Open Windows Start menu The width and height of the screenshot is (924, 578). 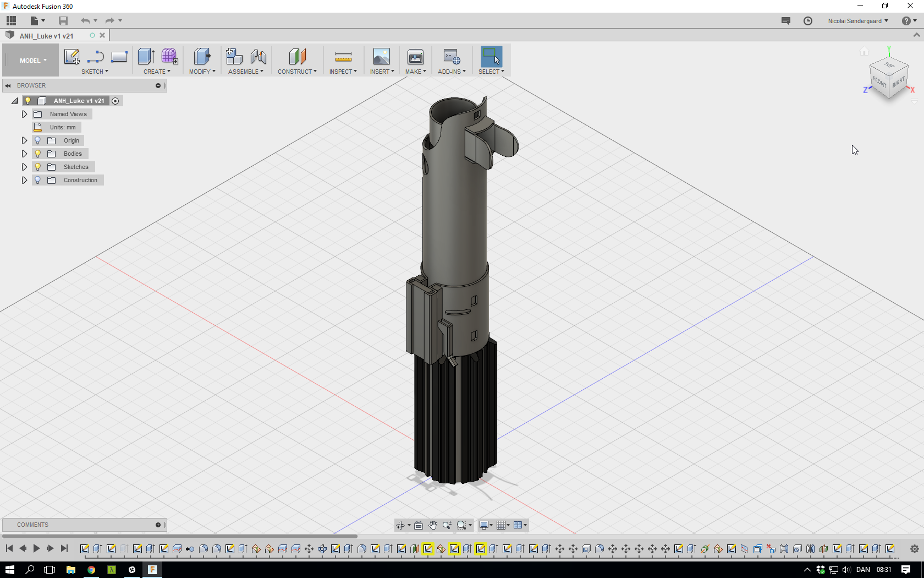tap(10, 570)
